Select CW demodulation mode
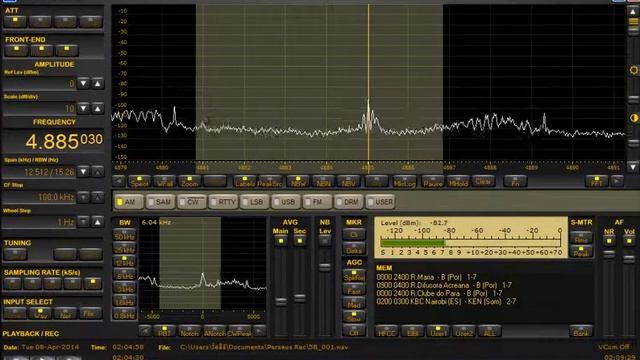Screen dimensions: 640x360 [192, 202]
